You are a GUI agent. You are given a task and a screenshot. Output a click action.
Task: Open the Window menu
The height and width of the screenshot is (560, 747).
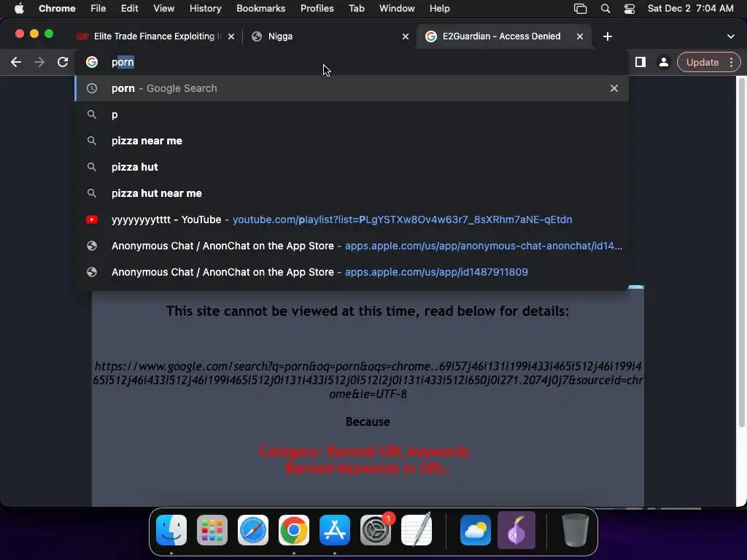(397, 9)
